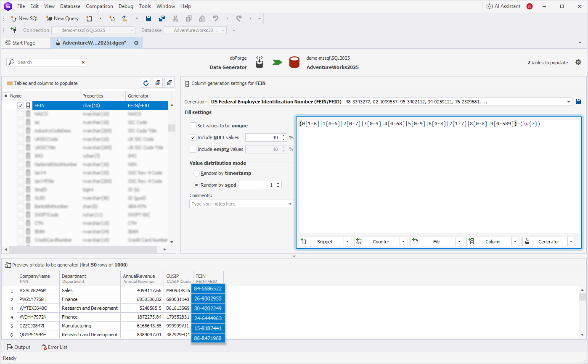The height and width of the screenshot is (364, 588).
Task: Expand the Comments dropdown
Action: point(290,204)
